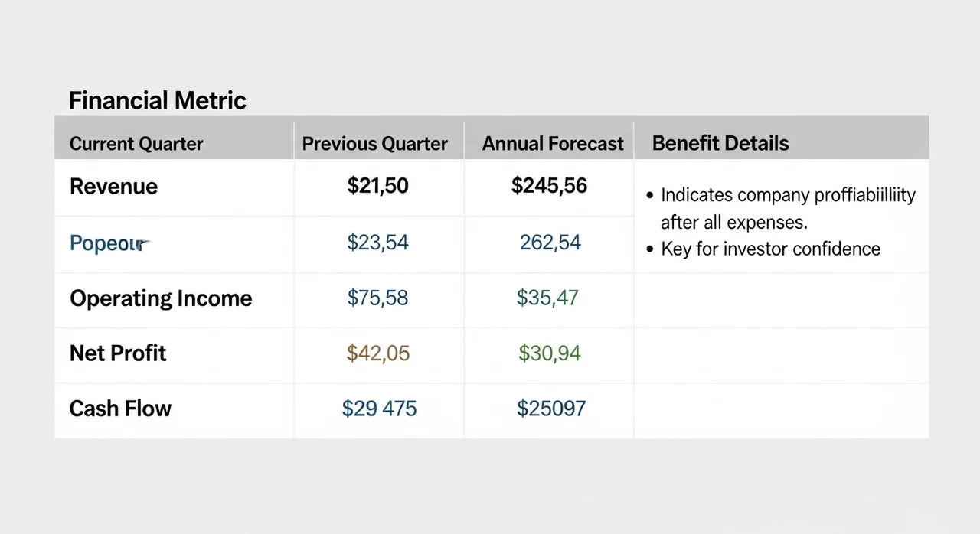Click the Key for investor confidence bullet

click(x=763, y=249)
